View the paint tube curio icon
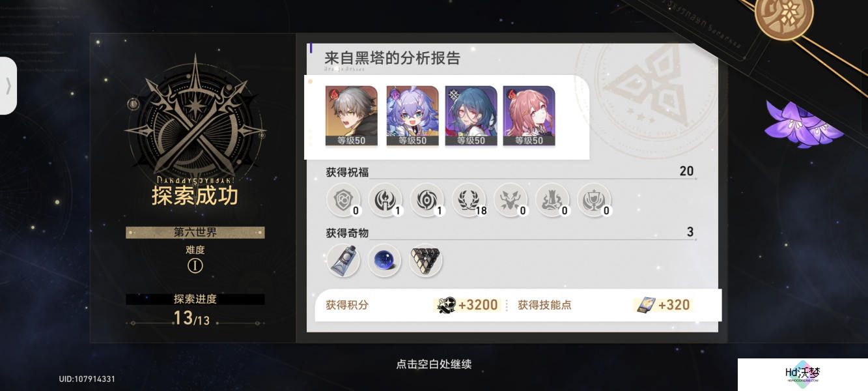 343,261
